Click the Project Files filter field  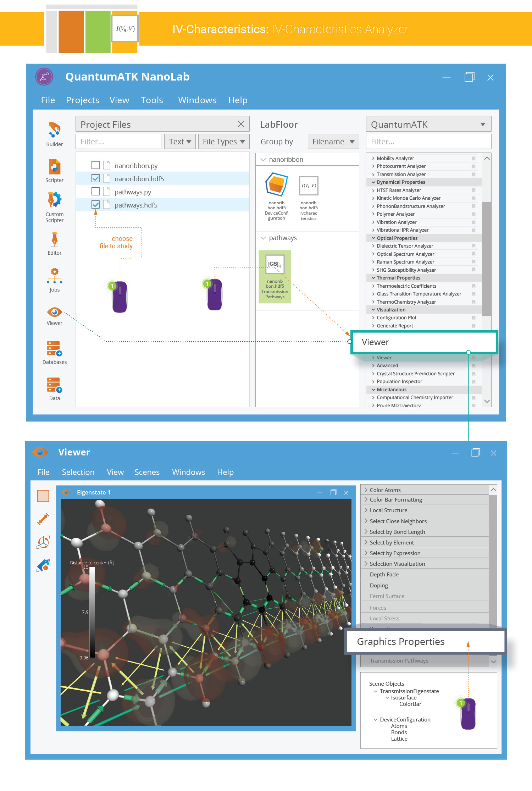tap(118, 142)
